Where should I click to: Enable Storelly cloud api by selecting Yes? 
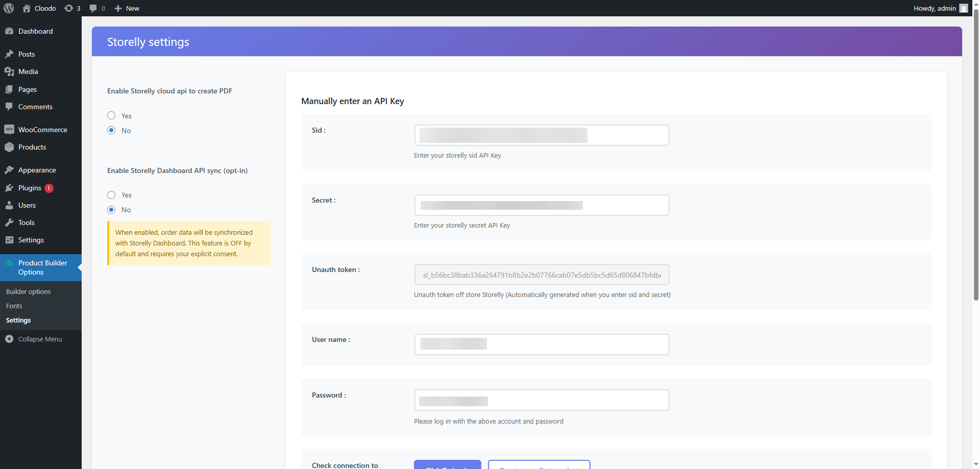pos(111,115)
